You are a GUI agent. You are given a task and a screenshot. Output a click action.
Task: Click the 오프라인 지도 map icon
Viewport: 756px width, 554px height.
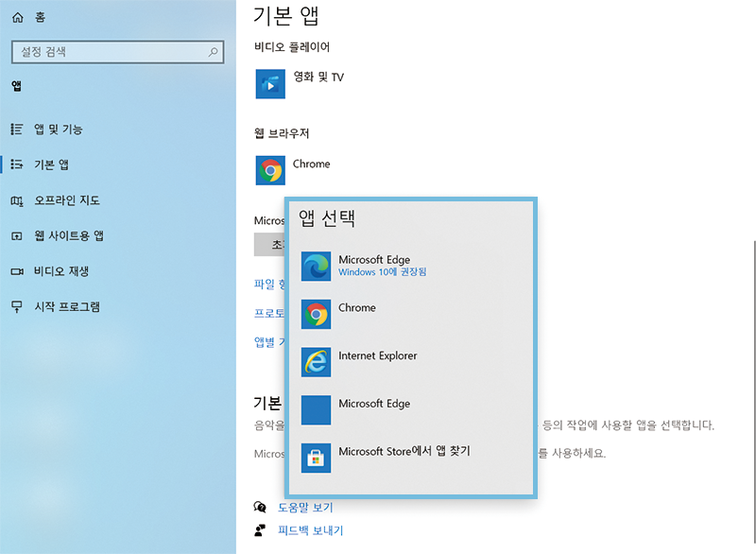pos(17,200)
